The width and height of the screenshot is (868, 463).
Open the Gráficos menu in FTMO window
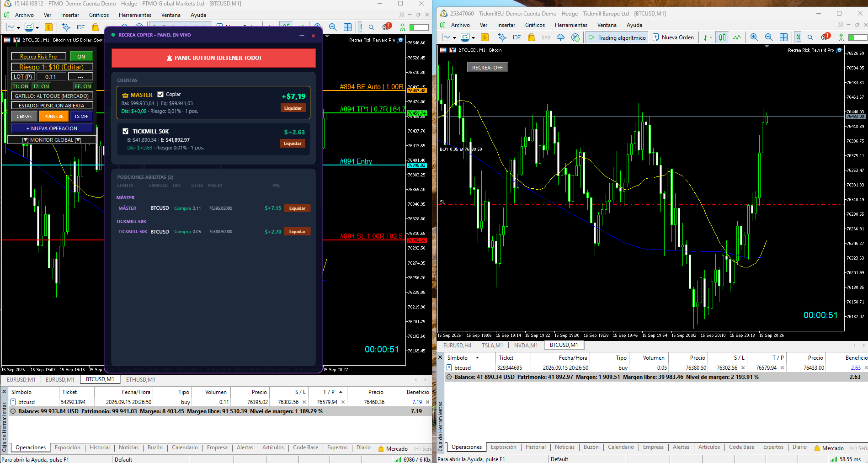pyautogui.click(x=99, y=15)
